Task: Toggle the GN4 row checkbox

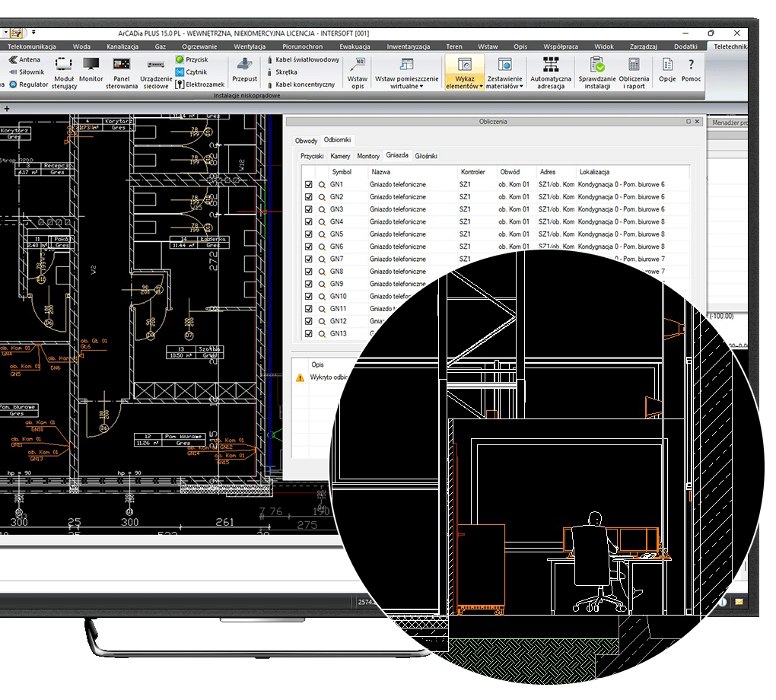Action: pyautogui.click(x=309, y=221)
